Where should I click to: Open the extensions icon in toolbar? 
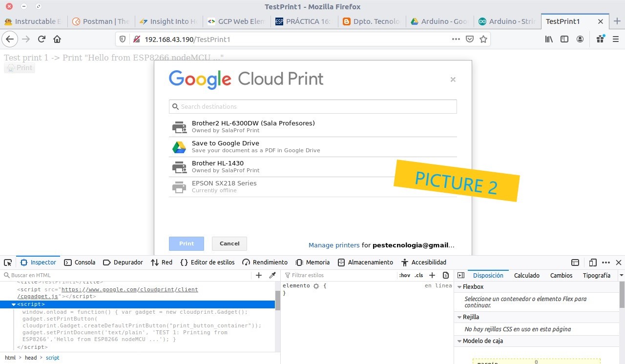coord(601,39)
